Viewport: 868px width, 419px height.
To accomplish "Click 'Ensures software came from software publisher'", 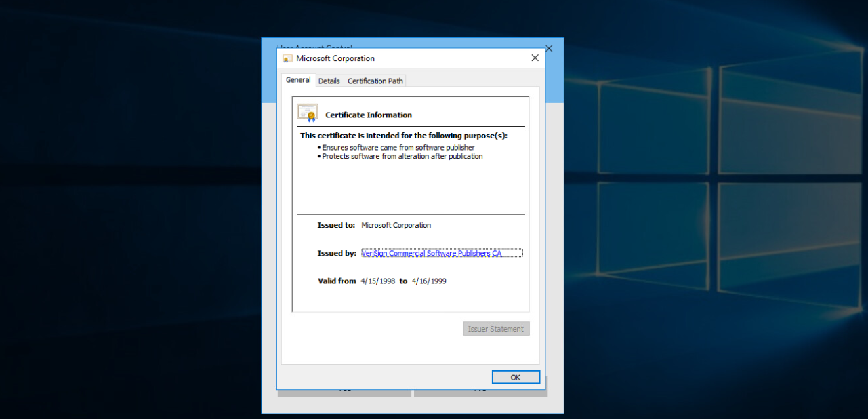I will click(x=398, y=147).
